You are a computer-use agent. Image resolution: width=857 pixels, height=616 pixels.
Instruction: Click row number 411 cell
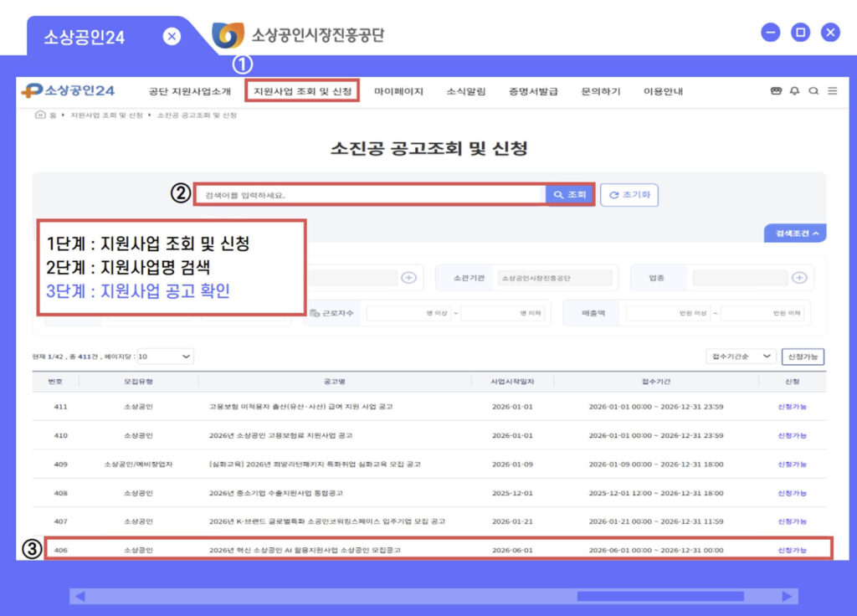(x=60, y=407)
